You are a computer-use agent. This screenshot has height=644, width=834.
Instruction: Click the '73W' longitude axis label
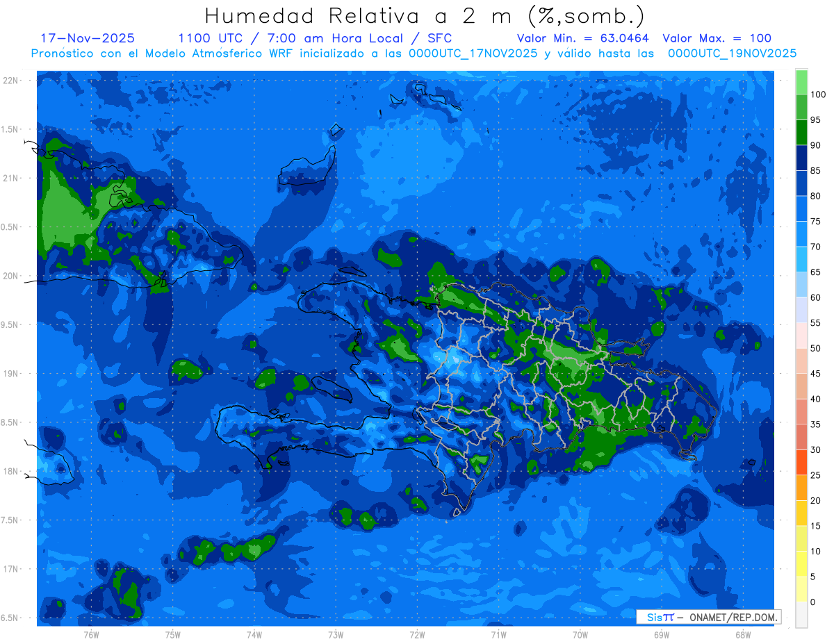(336, 635)
